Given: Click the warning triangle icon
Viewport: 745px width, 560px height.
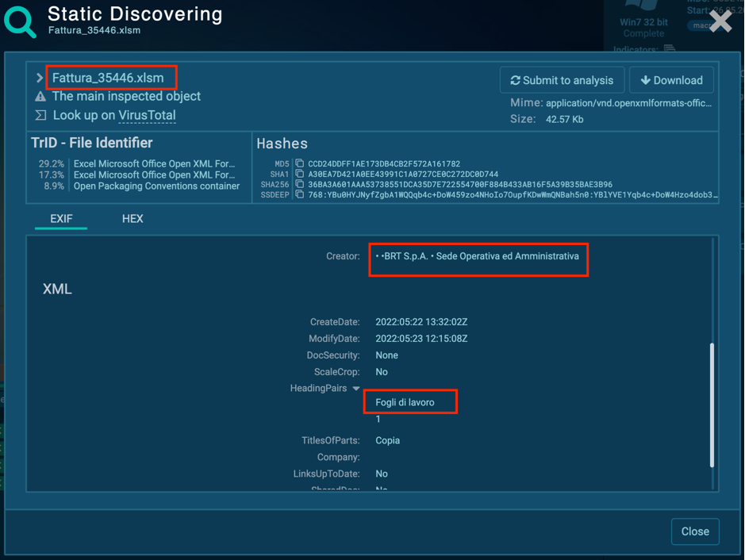Looking at the screenshot, I should (40, 97).
